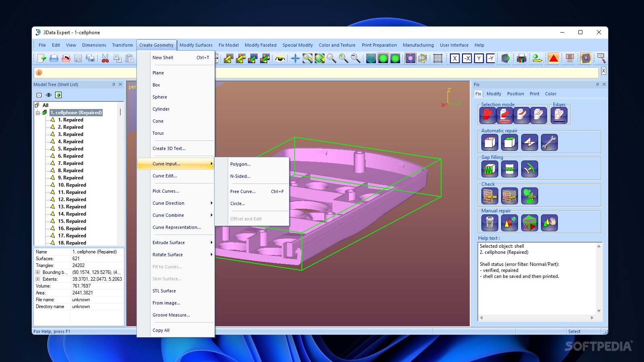Open the Rotate Surface submenu

tap(175, 255)
